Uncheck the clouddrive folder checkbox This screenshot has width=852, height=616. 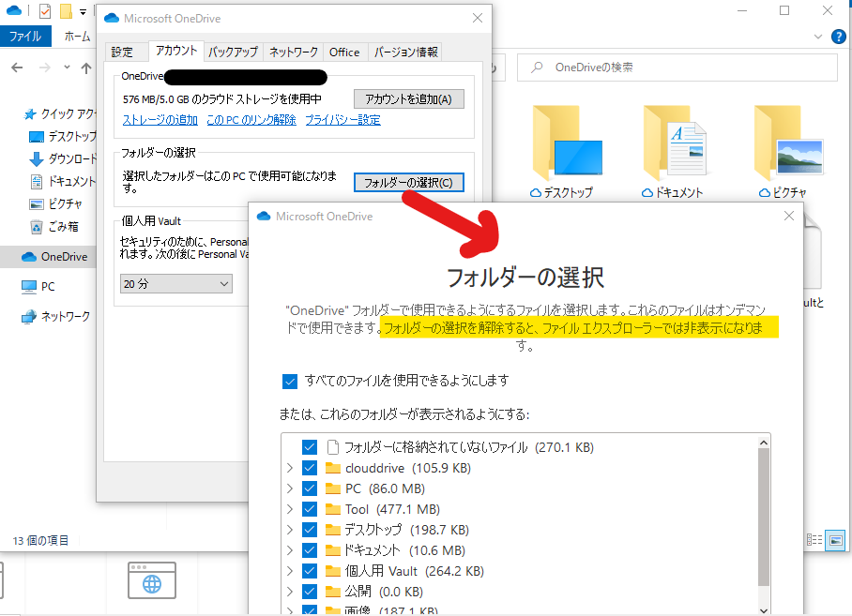click(310, 467)
